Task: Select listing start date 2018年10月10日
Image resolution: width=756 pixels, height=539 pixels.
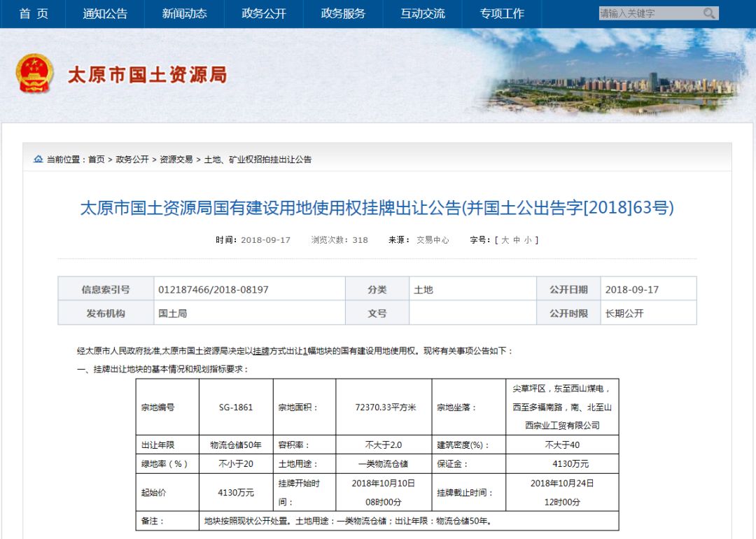Action: click(384, 483)
